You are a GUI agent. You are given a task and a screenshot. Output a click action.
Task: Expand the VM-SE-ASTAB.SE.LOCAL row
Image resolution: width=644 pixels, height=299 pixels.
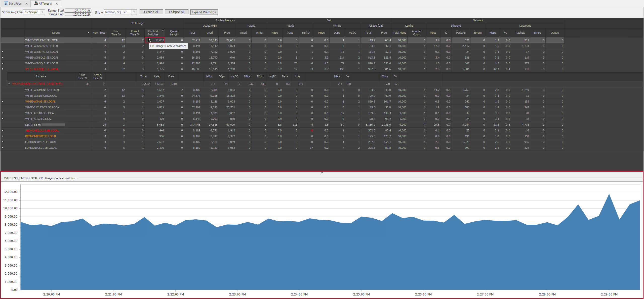click(2, 113)
